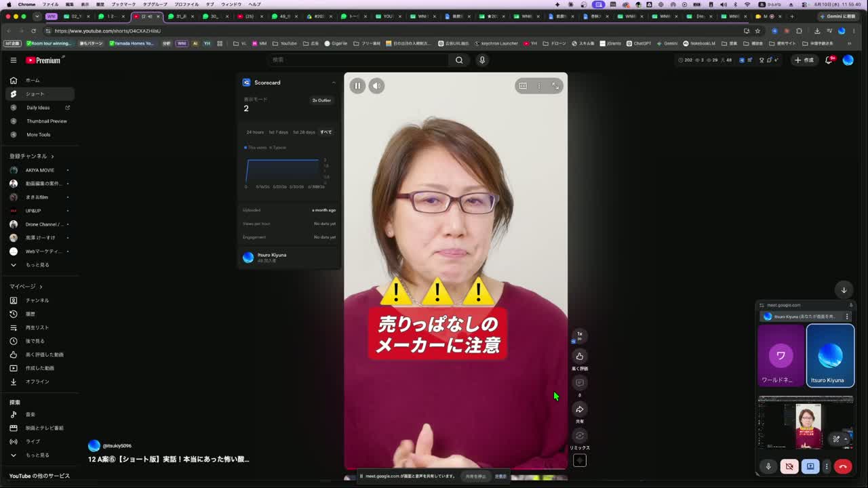Enter fullscreen on the Shorts player
This screenshot has height=488, width=868.
(555, 86)
